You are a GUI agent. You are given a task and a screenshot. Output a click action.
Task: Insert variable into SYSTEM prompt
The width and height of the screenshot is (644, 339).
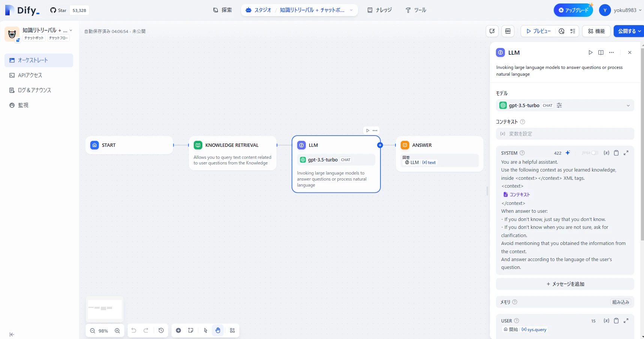[607, 153]
